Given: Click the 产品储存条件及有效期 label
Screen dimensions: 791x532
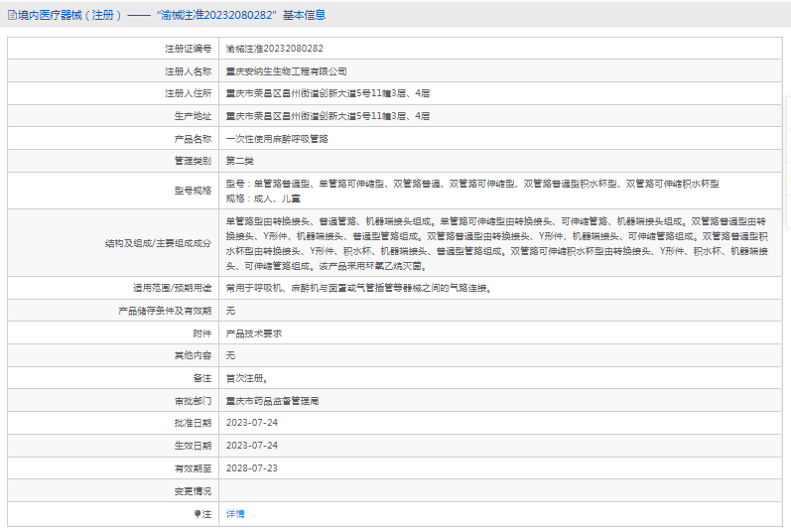Looking at the screenshot, I should pos(163,311).
